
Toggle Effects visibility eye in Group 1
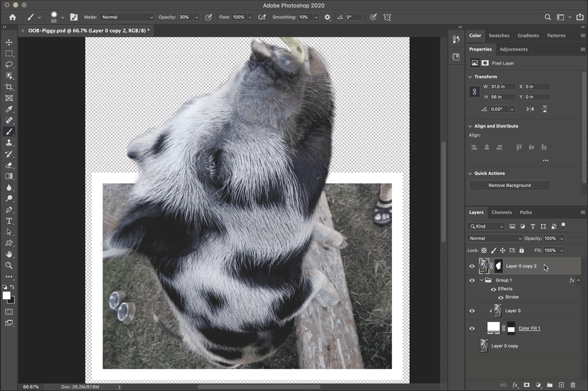point(494,289)
